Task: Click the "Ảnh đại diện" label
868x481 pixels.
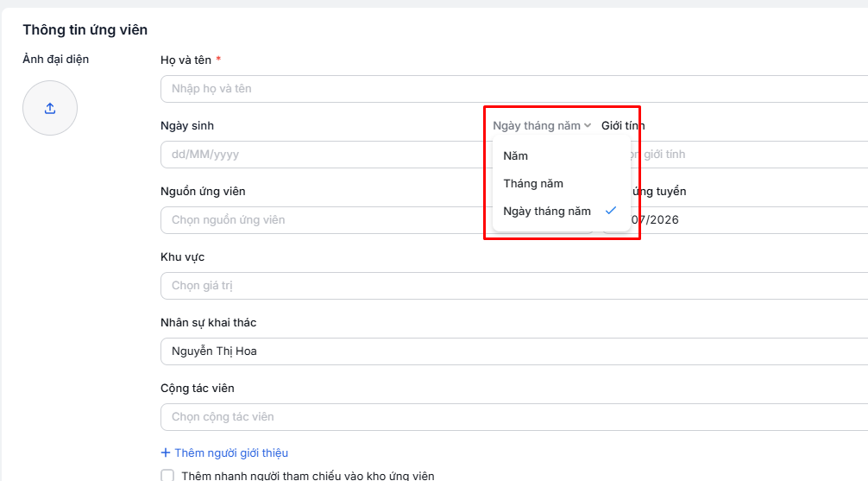Action: pos(56,60)
